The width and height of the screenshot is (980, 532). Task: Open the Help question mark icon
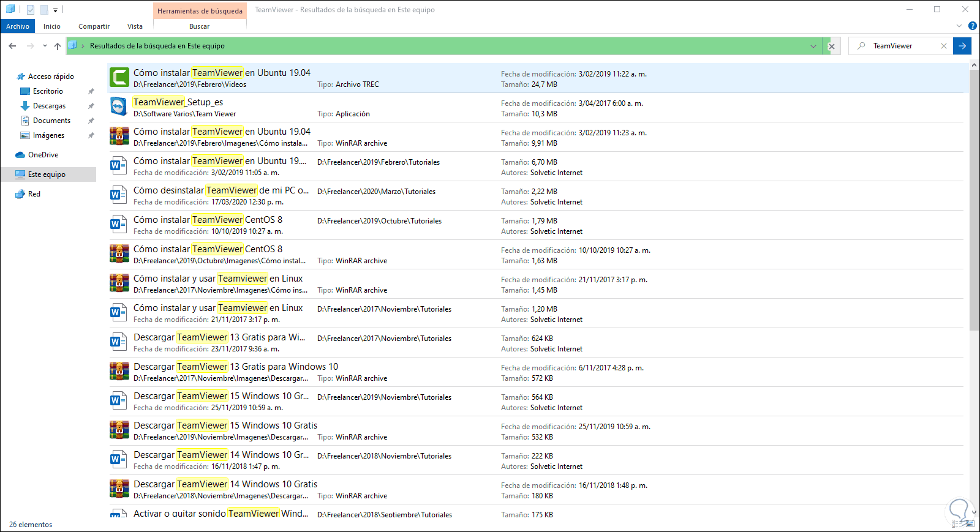pos(972,26)
